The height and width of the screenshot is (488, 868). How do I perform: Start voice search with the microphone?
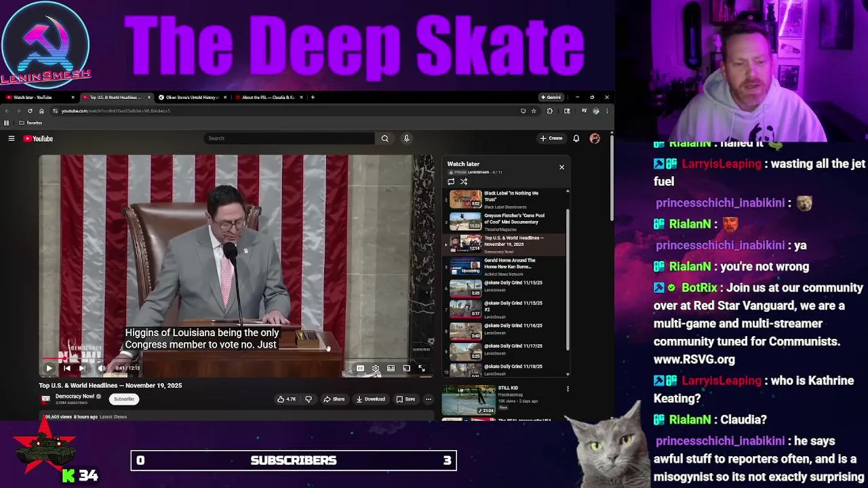[x=407, y=138]
